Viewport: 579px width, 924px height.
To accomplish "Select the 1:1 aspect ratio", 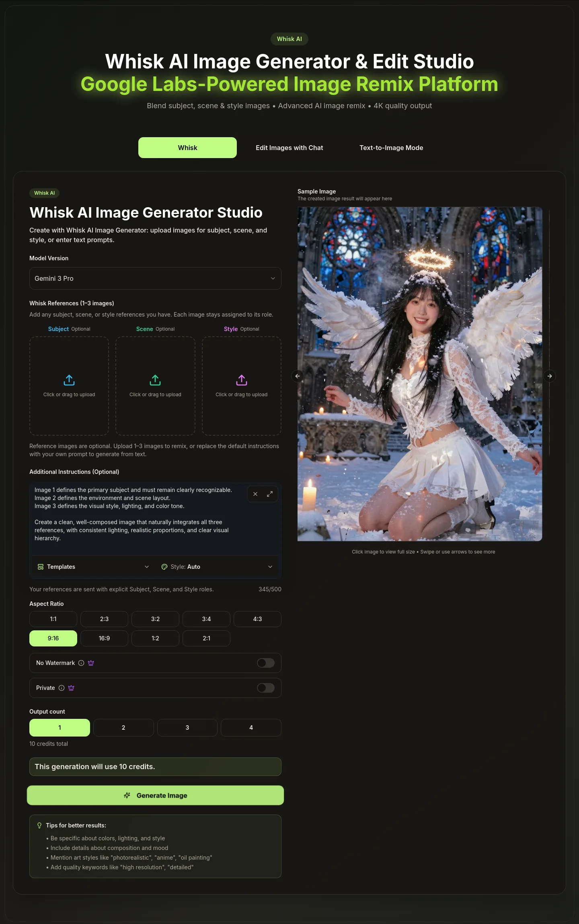I will 53,619.
